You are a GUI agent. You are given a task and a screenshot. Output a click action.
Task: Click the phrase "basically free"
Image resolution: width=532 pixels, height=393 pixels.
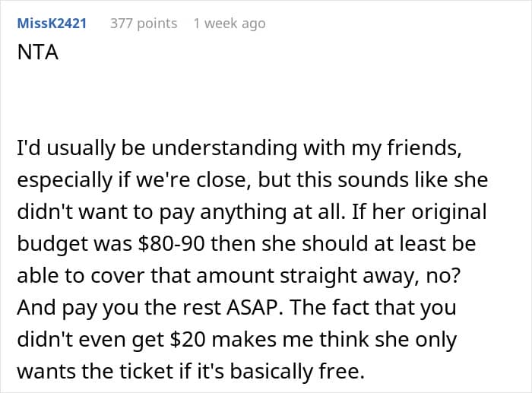[x=302, y=372]
